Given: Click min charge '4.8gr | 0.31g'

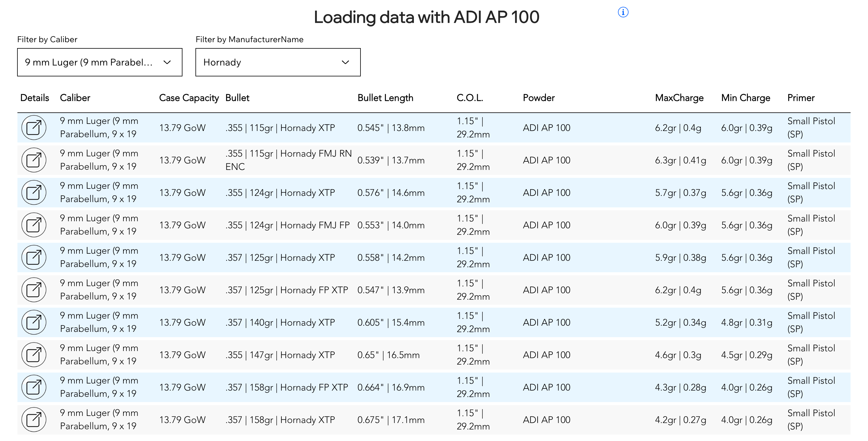Looking at the screenshot, I should pos(747,322).
